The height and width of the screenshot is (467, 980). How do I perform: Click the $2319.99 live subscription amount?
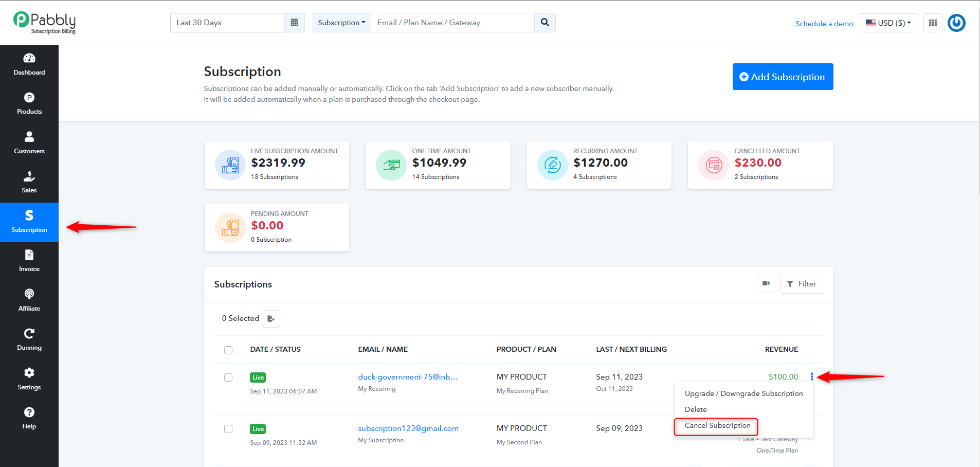point(278,163)
